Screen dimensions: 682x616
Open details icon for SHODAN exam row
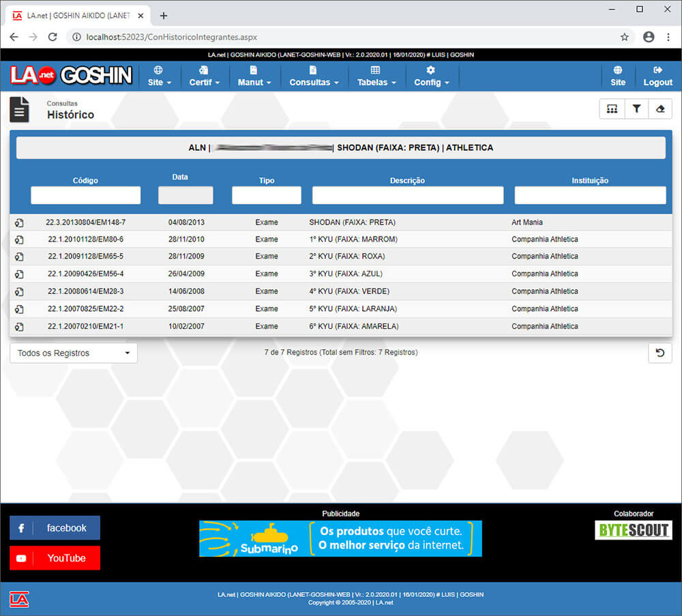pyautogui.click(x=19, y=223)
